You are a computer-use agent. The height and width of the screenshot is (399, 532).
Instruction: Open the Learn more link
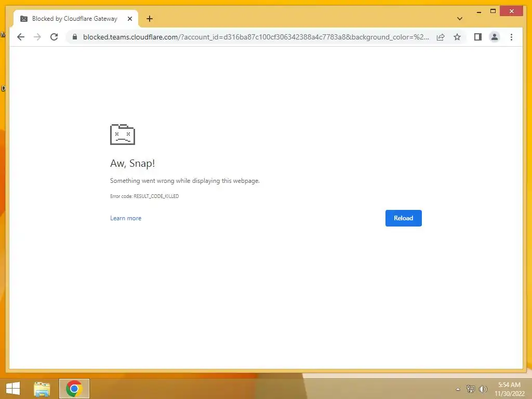click(126, 218)
